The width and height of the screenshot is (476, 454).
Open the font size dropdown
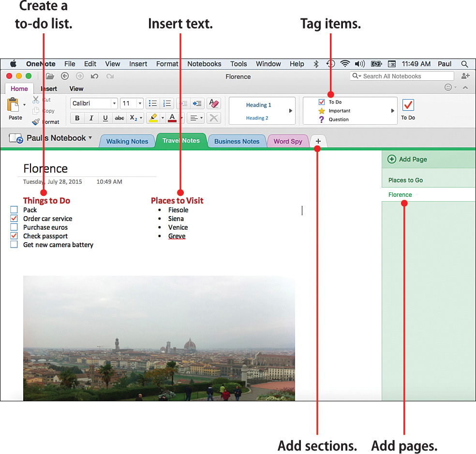pyautogui.click(x=140, y=103)
